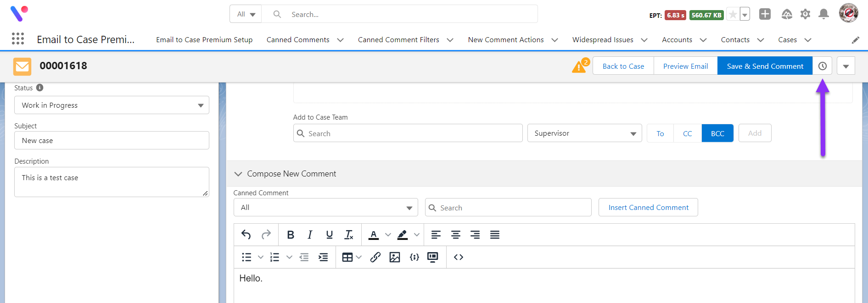This screenshot has height=303, width=868.
Task: Open Status picklist Work in Progress
Action: pyautogui.click(x=112, y=105)
